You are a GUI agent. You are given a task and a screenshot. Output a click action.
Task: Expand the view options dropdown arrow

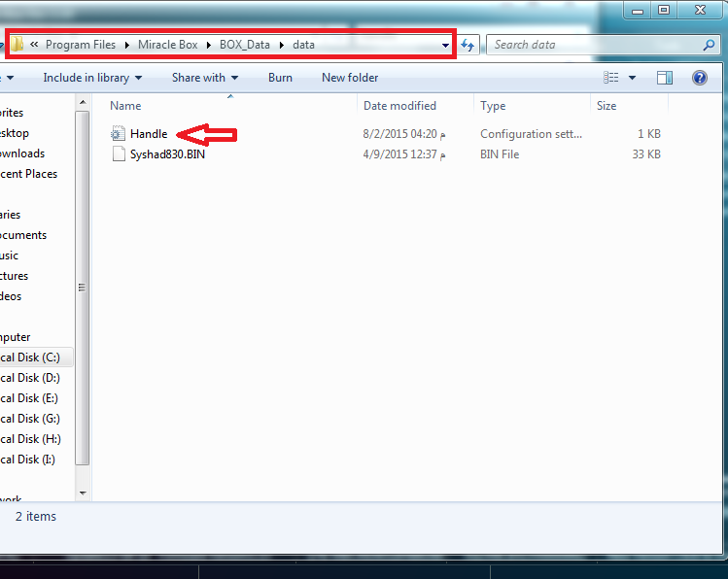pos(632,78)
